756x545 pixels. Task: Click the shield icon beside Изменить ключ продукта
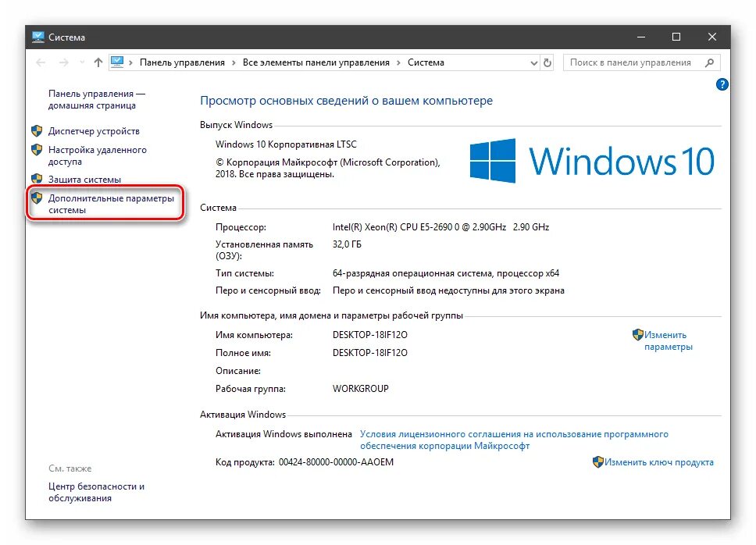click(x=598, y=461)
